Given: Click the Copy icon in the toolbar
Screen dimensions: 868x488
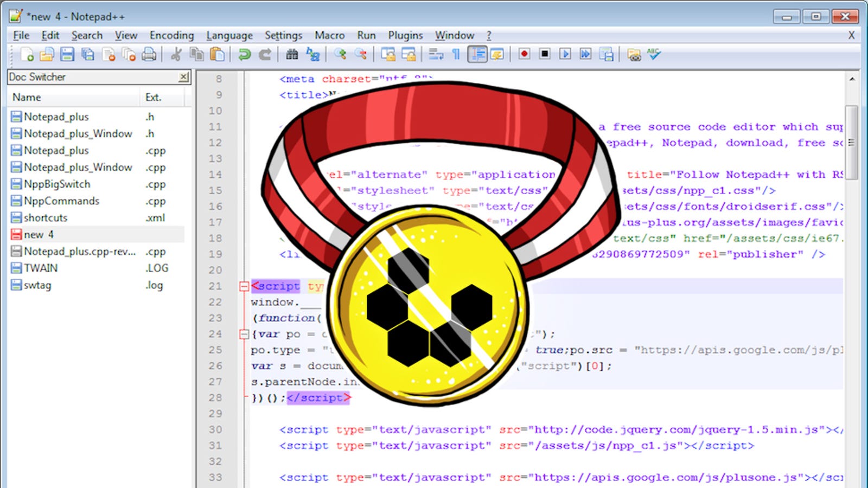Looking at the screenshot, I should pos(196,54).
